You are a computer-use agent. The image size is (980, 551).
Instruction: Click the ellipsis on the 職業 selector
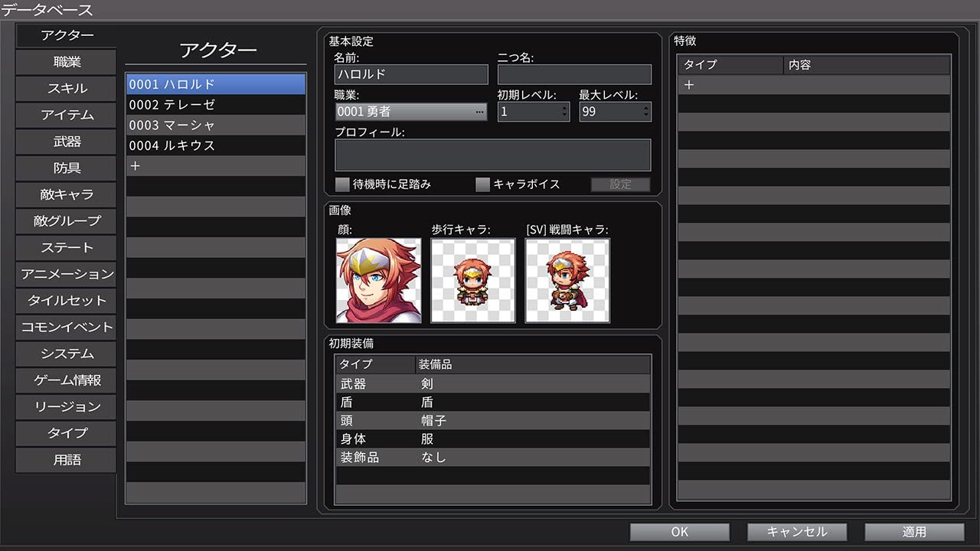click(x=480, y=112)
